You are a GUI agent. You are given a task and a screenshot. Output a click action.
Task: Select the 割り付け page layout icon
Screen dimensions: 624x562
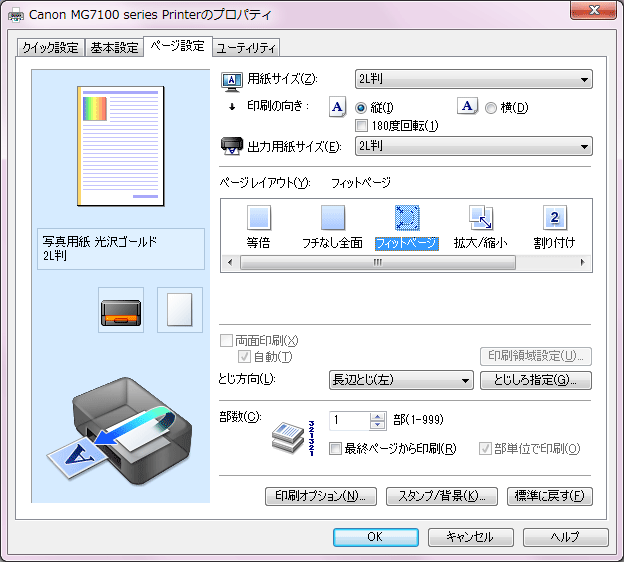click(555, 218)
